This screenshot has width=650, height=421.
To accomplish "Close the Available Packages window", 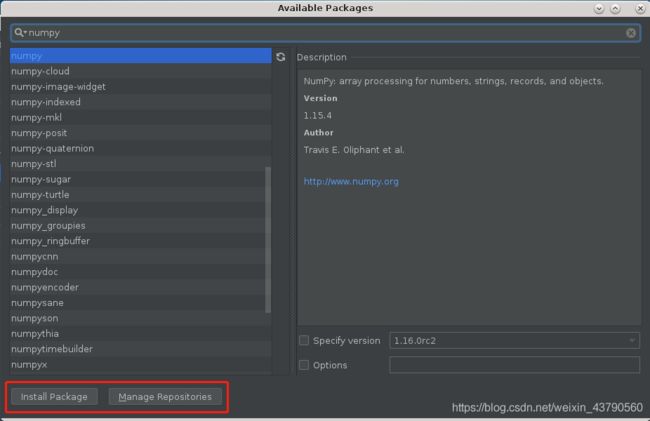I will tap(640, 8).
